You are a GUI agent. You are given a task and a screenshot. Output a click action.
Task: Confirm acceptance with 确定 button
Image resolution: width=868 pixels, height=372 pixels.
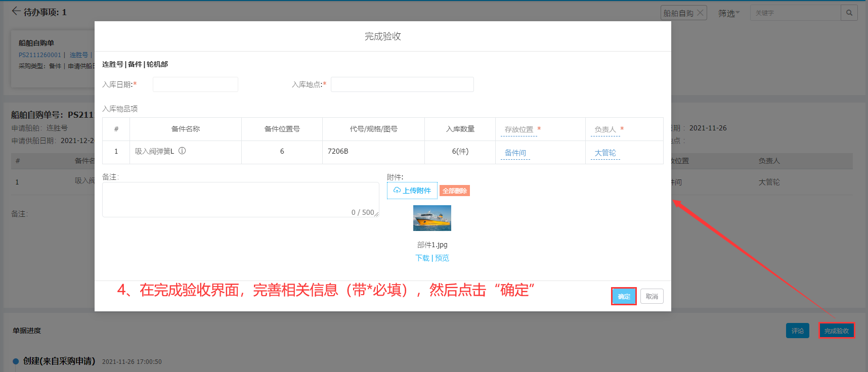coord(624,296)
